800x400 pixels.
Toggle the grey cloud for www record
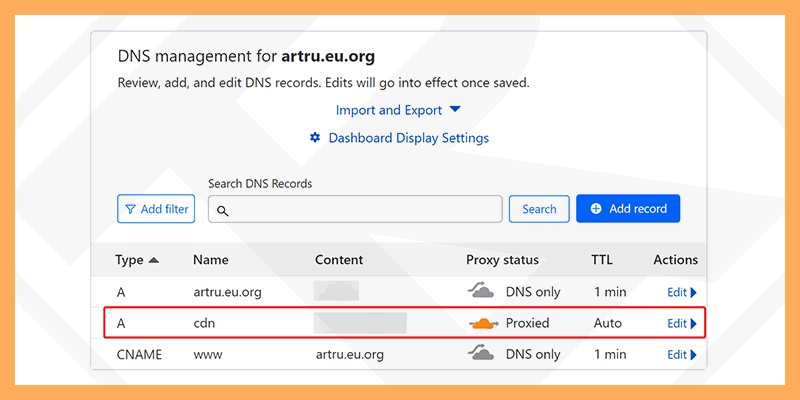481,353
